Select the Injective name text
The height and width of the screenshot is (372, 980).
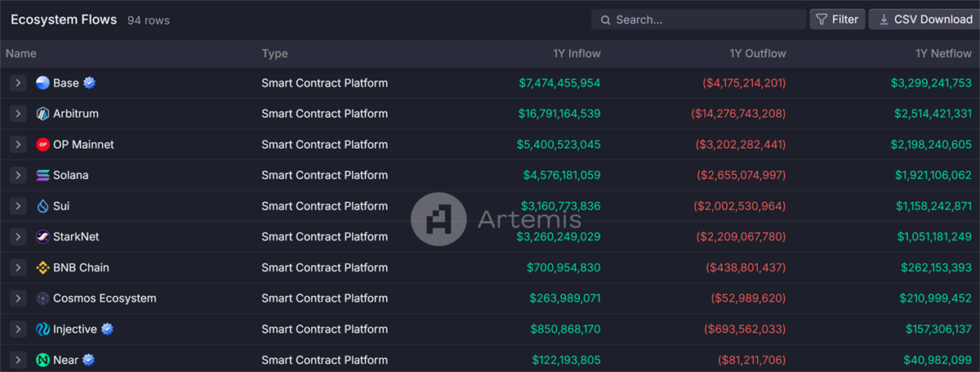tap(75, 329)
